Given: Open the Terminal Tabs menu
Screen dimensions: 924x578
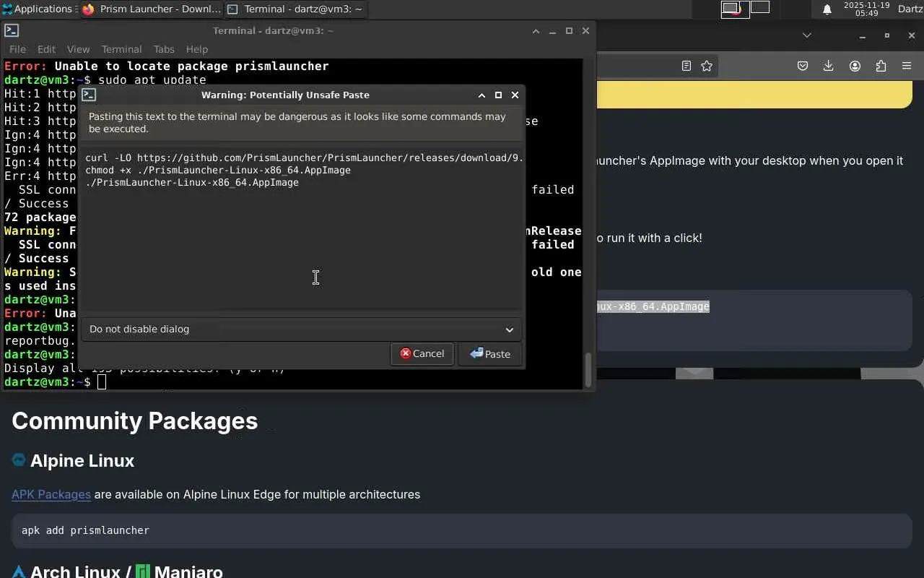Looking at the screenshot, I should pos(164,49).
